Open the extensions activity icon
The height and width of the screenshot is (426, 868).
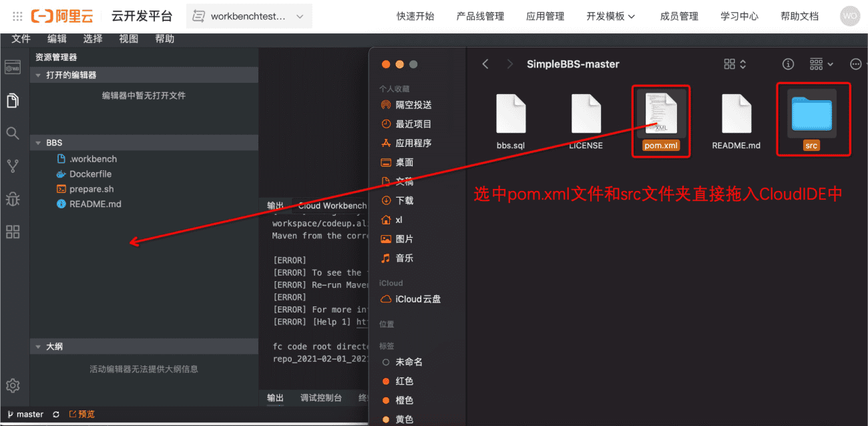tap(13, 232)
